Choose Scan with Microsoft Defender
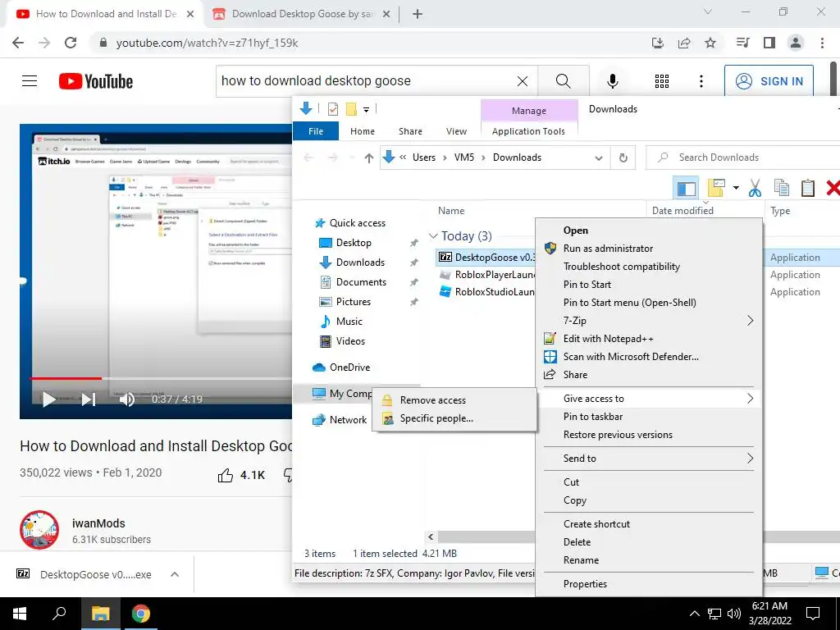 pos(649,356)
